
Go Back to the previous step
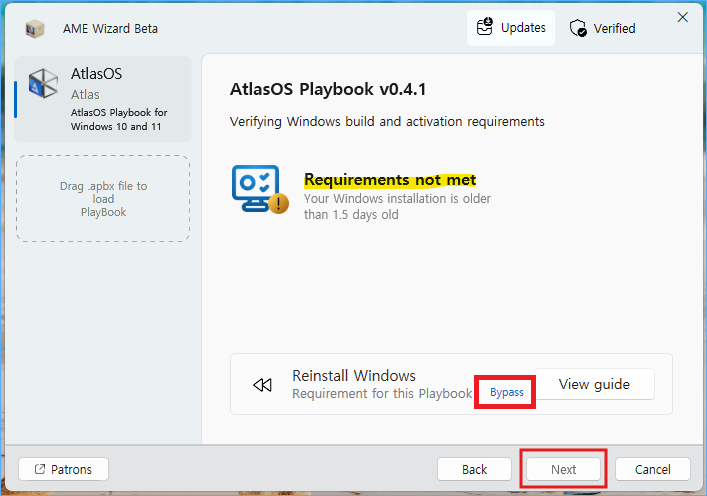474,469
